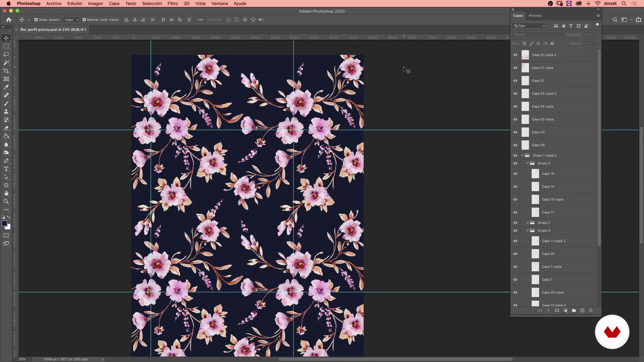The height and width of the screenshot is (362, 644).
Task: Collapse the Grupo 1 copia 2 group
Action: pyautogui.click(x=522, y=155)
